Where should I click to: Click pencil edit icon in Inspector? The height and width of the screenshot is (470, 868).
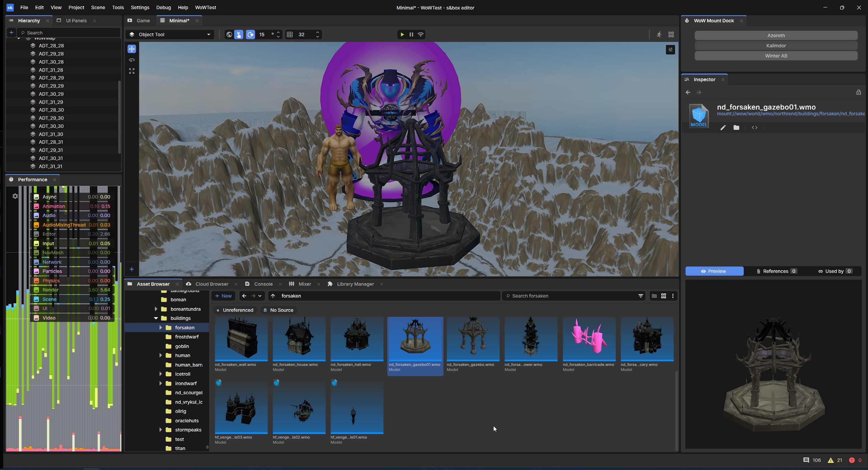(723, 127)
